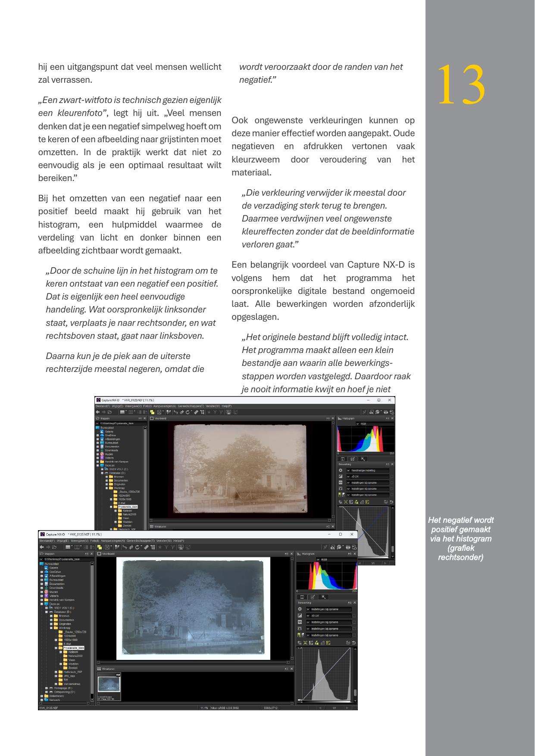Click the rotate icon in front window toolbar

pyautogui.click(x=137, y=547)
